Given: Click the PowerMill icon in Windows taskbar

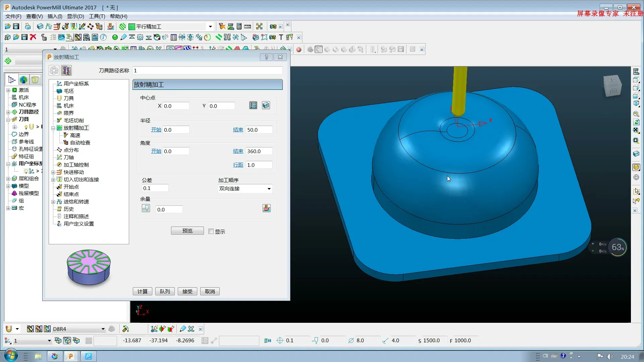Looking at the screenshot, I should [70, 356].
